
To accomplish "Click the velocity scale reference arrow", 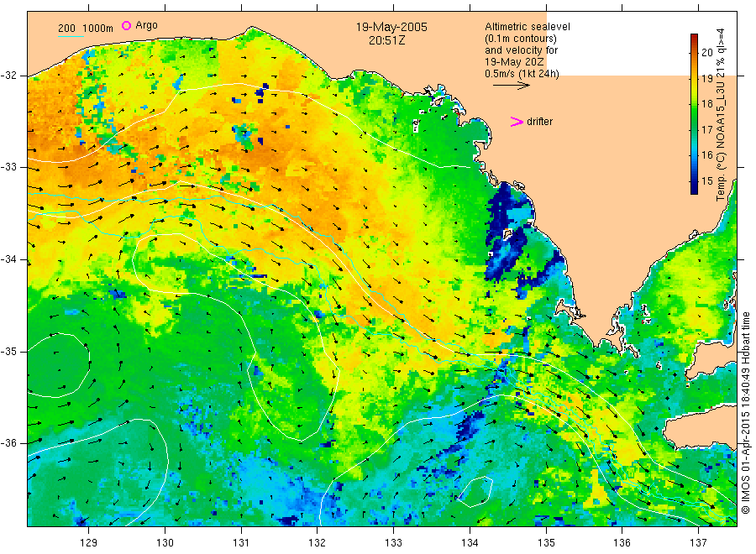I will tap(511, 86).
